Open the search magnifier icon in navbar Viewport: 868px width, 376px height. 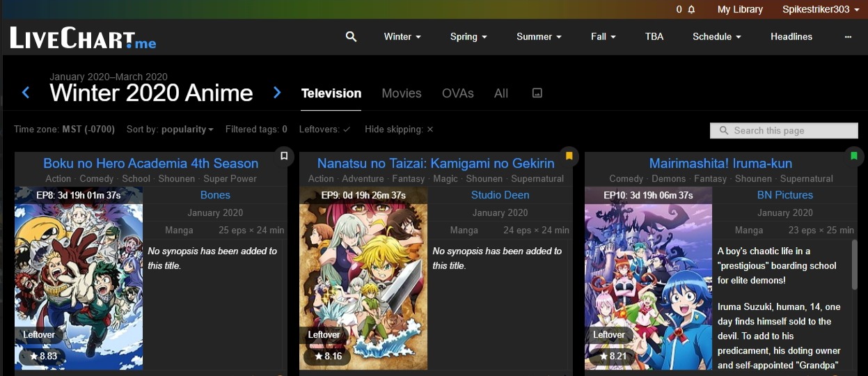[351, 36]
